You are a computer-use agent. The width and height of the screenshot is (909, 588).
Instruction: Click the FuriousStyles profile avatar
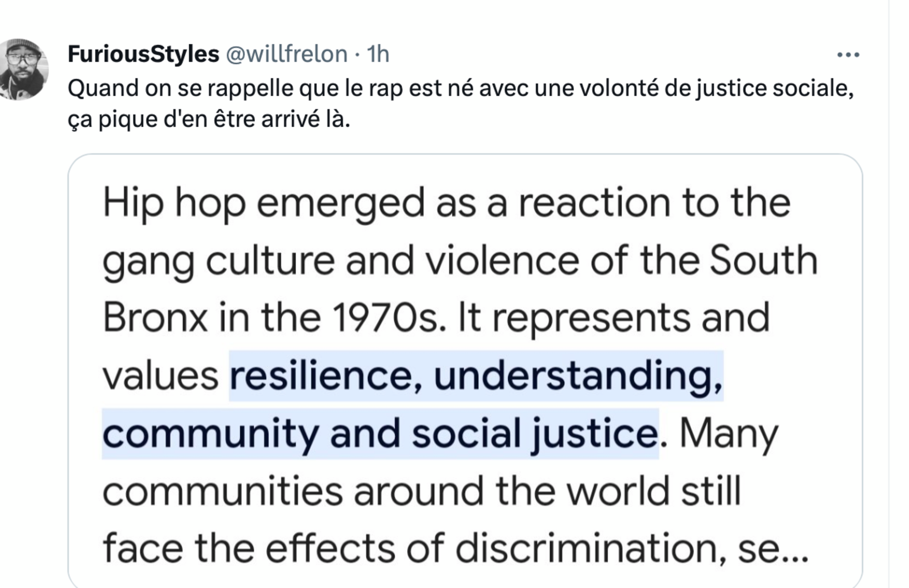(24, 69)
